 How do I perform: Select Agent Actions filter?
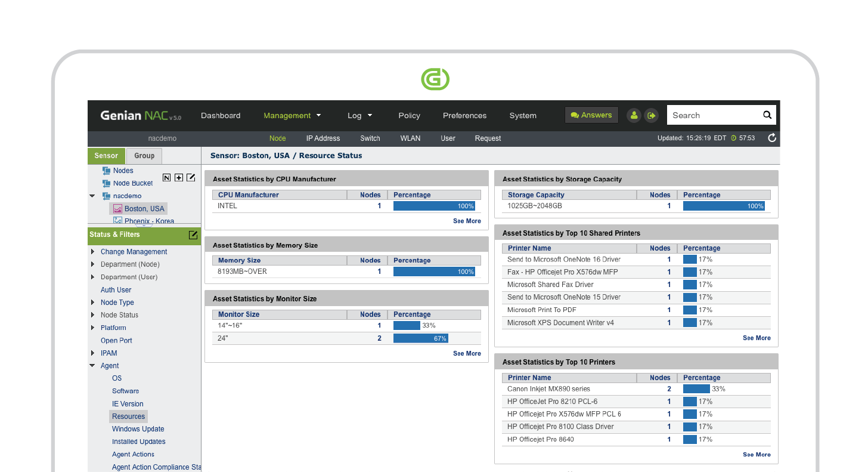pyautogui.click(x=133, y=454)
